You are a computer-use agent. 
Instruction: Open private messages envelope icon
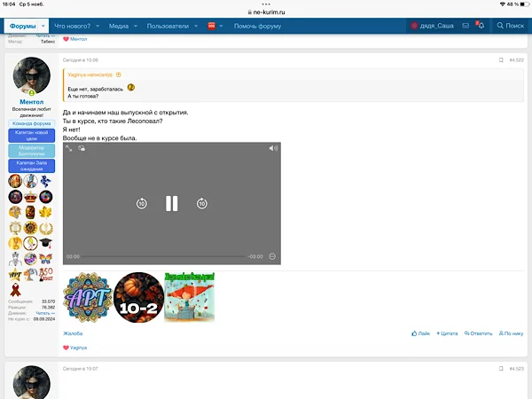pos(465,26)
